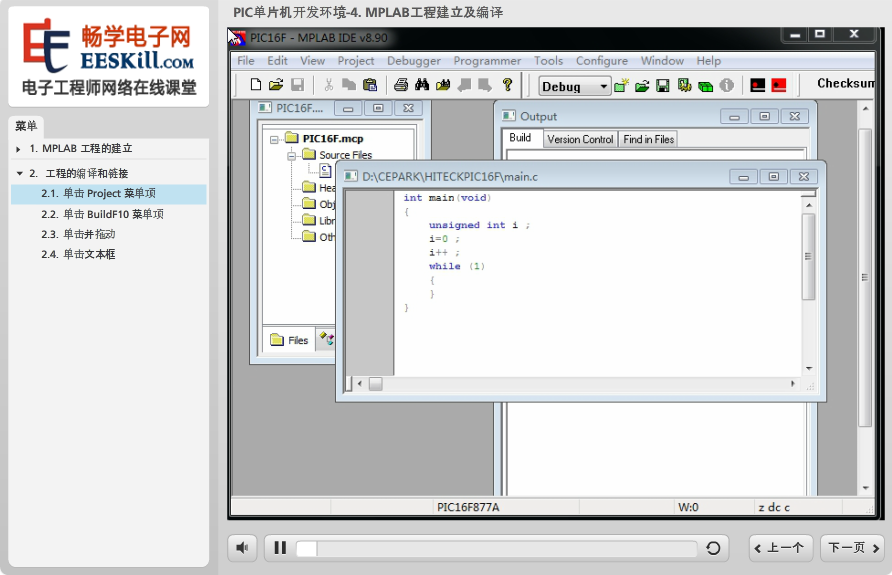This screenshot has width=892, height=575.
Task: Open the File menu
Action: pyautogui.click(x=246, y=61)
